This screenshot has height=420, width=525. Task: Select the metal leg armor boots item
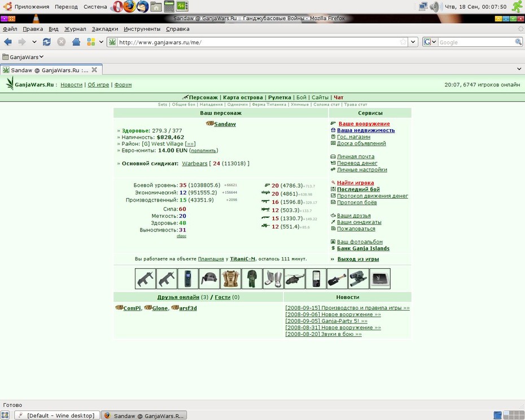point(273,278)
